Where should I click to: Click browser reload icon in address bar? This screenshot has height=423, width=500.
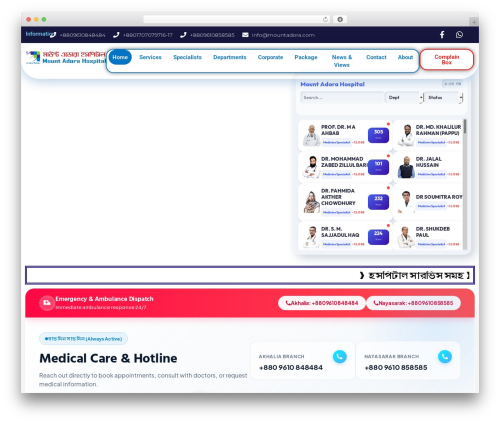point(325,19)
